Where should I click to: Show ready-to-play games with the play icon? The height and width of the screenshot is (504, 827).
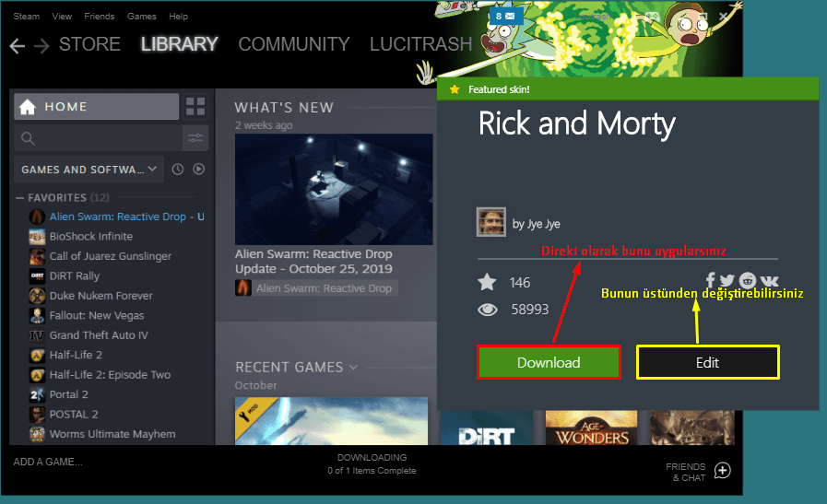(x=199, y=170)
